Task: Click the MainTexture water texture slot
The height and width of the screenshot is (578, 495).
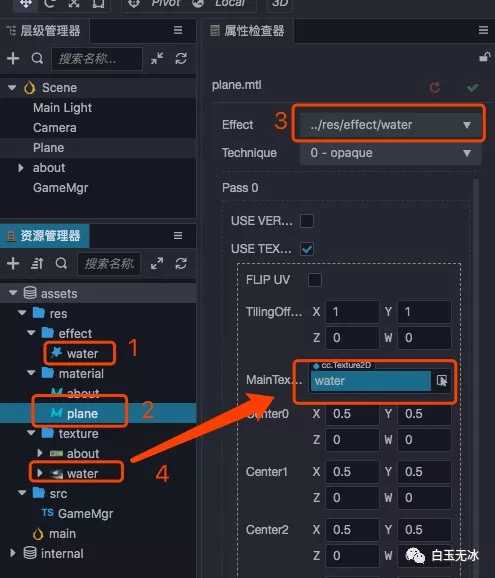Action: pos(370,380)
